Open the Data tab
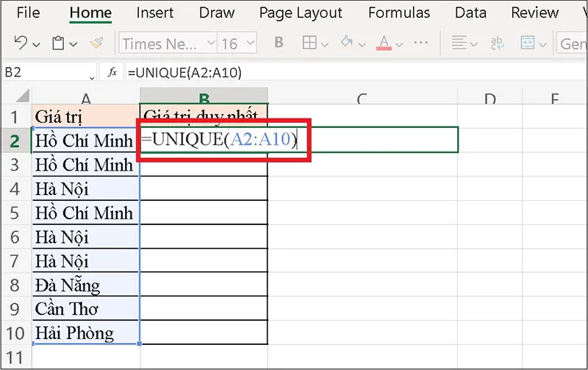Image resolution: width=588 pixels, height=370 pixels. click(470, 13)
